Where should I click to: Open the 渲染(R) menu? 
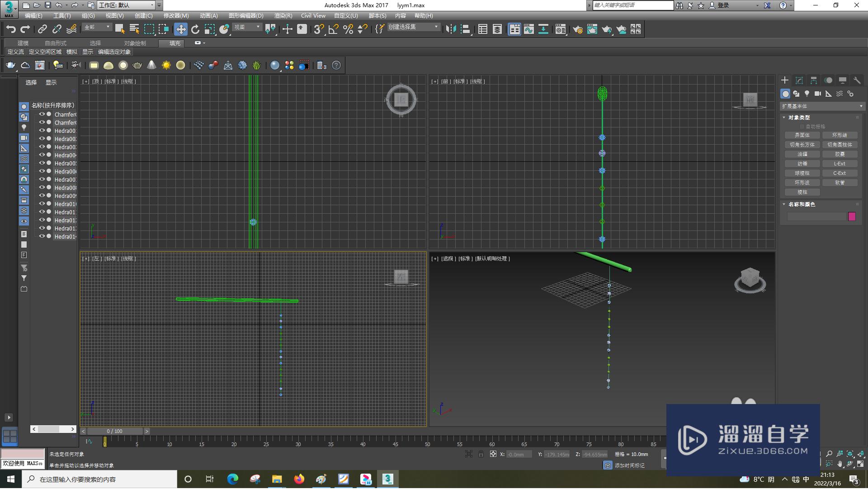tap(283, 16)
